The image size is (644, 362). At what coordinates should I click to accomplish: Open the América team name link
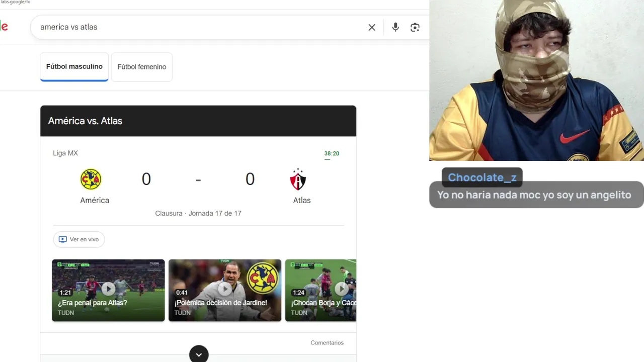coord(95,200)
